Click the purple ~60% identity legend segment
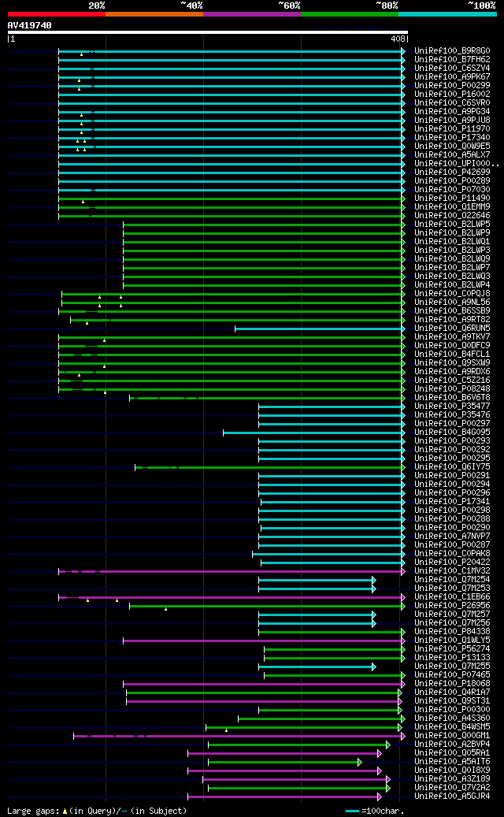This screenshot has height=817, width=504. pos(252,14)
